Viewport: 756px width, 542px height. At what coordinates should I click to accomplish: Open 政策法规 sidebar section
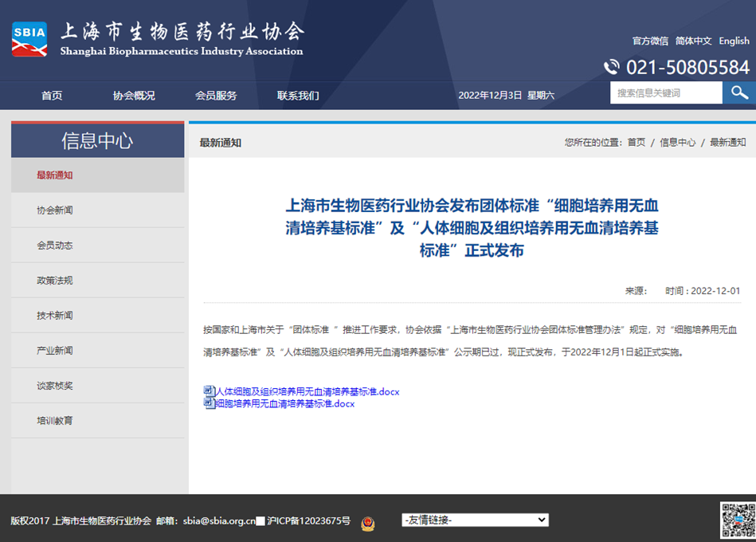click(54, 281)
